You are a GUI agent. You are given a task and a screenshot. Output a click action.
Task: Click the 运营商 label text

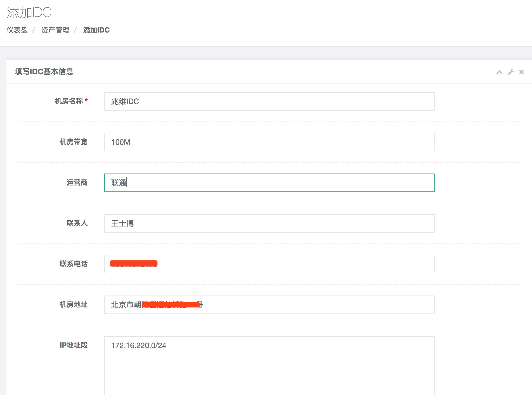(x=77, y=182)
